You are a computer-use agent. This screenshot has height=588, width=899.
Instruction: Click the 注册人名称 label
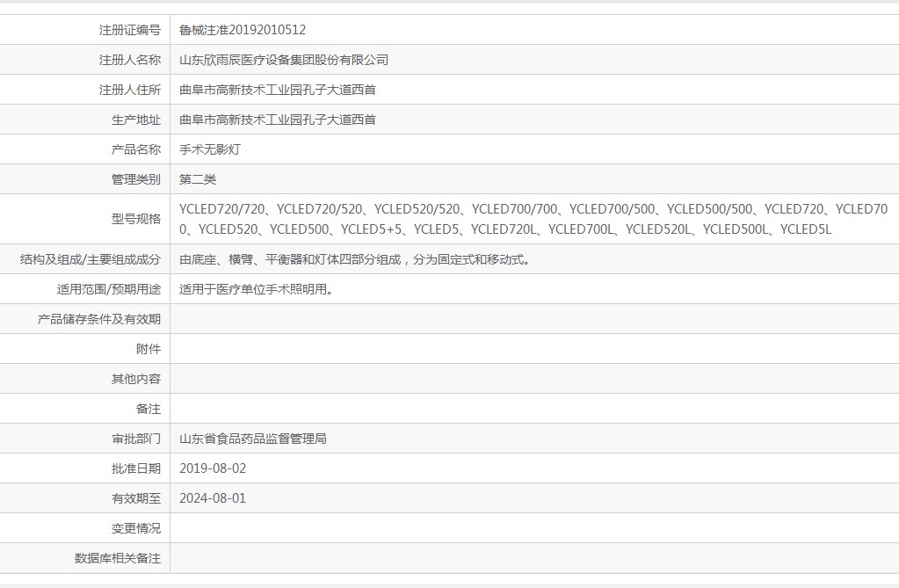[x=129, y=60]
